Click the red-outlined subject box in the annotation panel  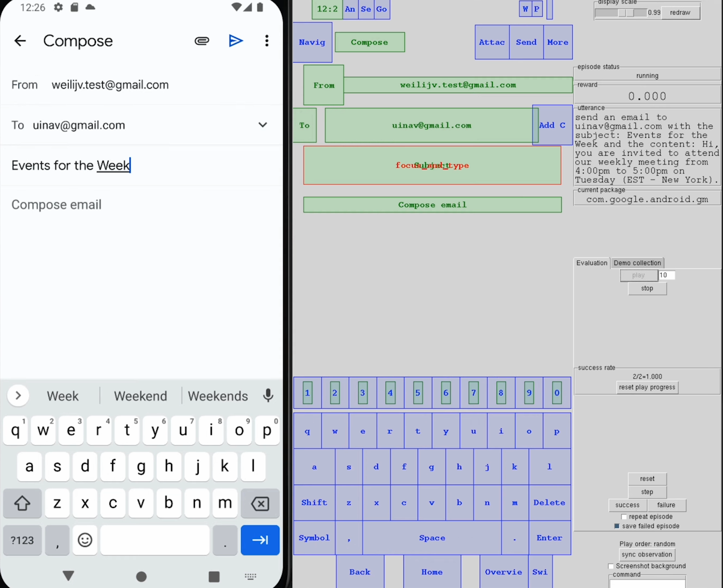(432, 166)
